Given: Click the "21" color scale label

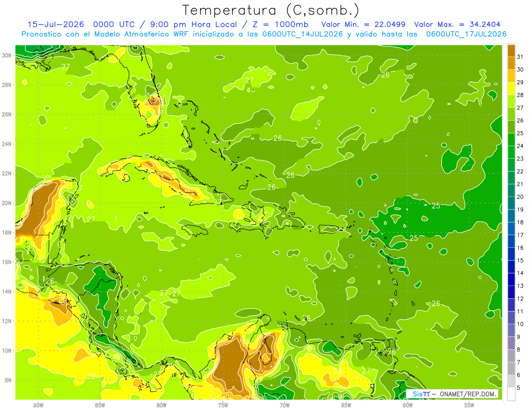Looking at the screenshot, I should pos(520,184).
